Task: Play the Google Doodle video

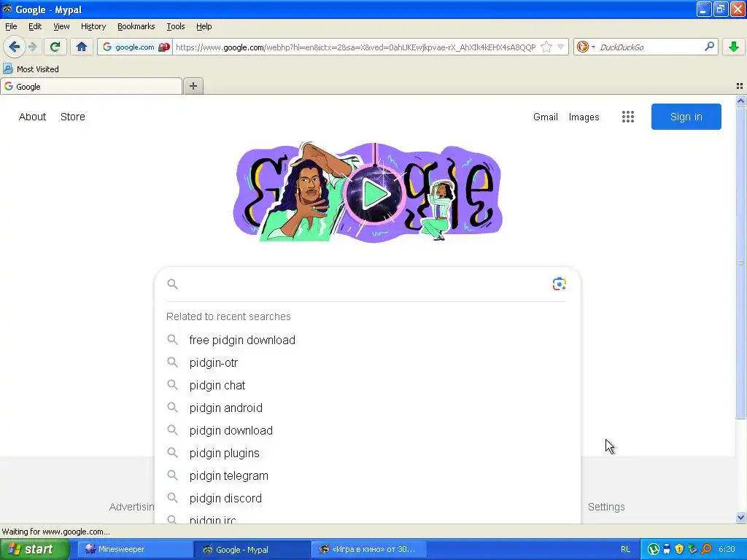Action: [374, 193]
